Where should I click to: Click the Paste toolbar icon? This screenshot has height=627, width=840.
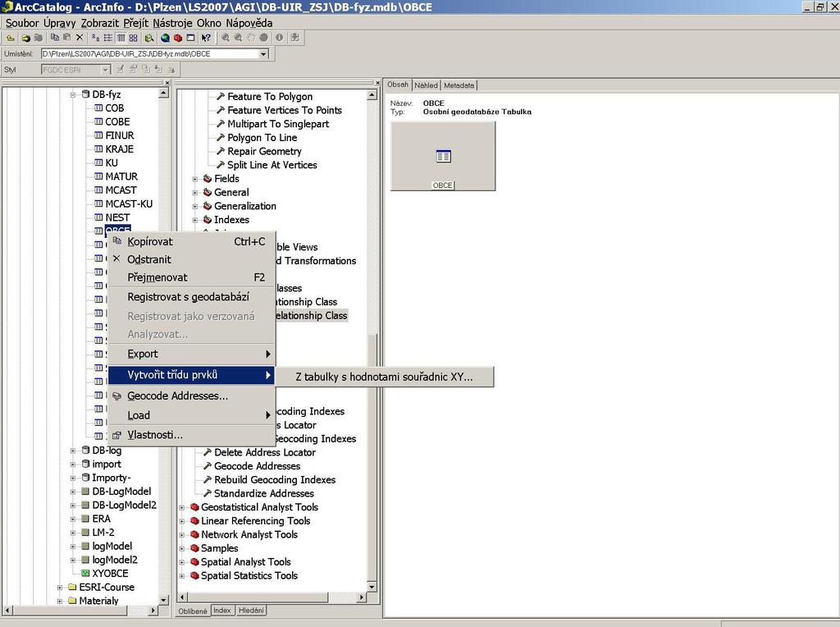[x=67, y=38]
